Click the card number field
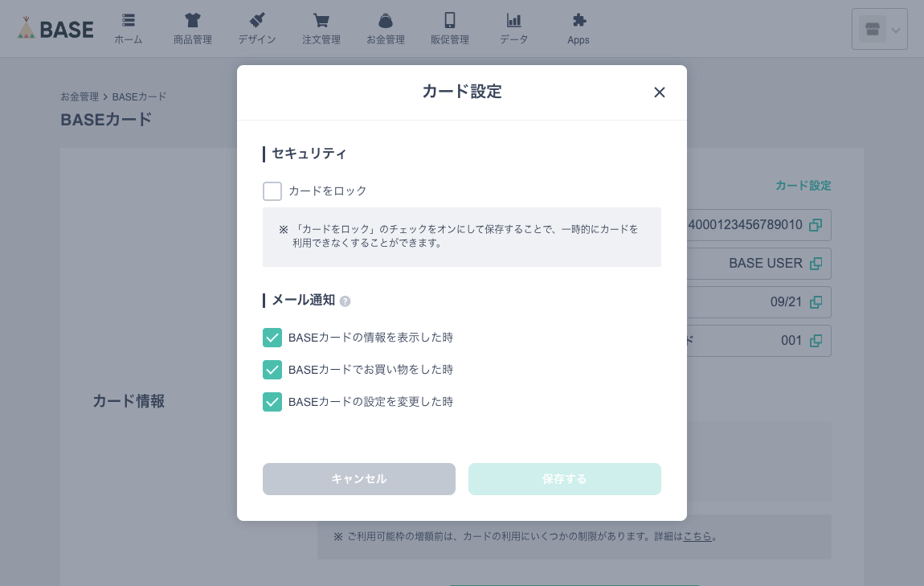 click(759, 225)
